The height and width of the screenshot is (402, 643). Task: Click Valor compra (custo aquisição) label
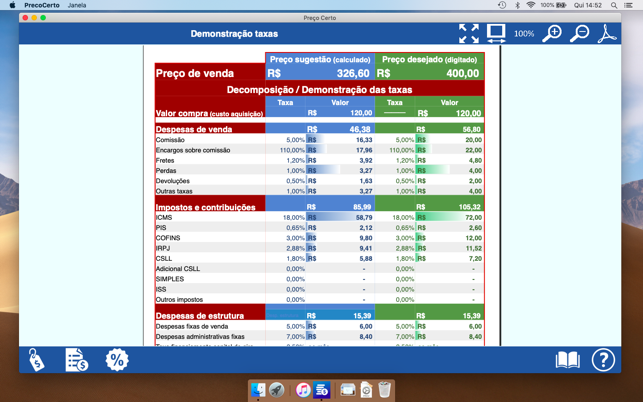209,114
